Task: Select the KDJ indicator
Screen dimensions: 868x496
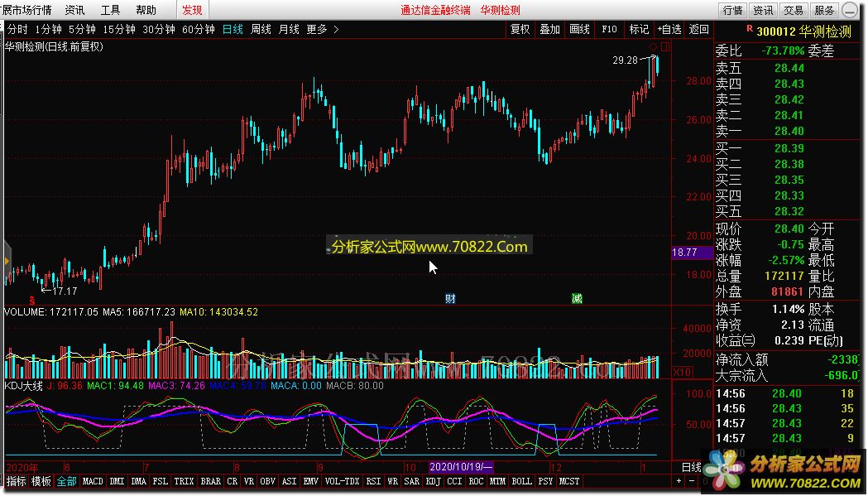Action: point(433,481)
